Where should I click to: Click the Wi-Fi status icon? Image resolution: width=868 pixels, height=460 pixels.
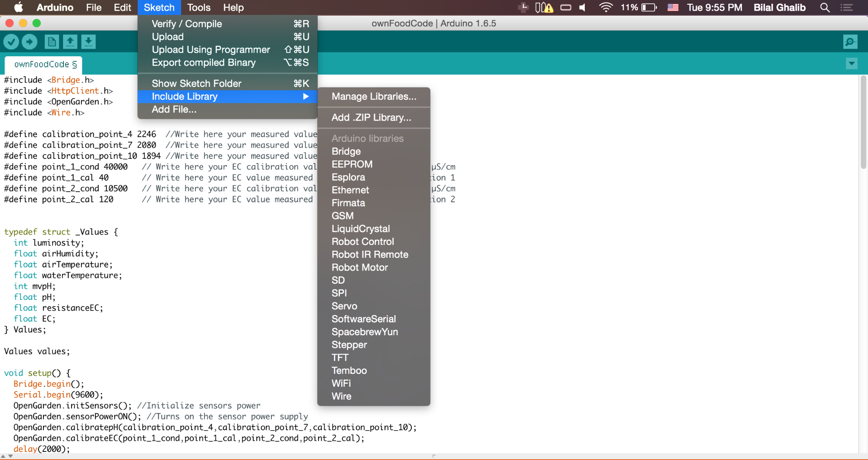click(x=605, y=7)
